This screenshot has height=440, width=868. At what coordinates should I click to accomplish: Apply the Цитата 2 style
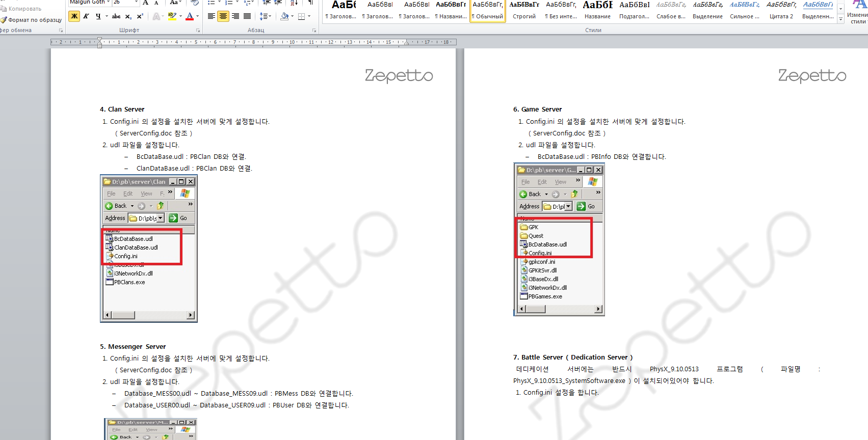pos(781,11)
